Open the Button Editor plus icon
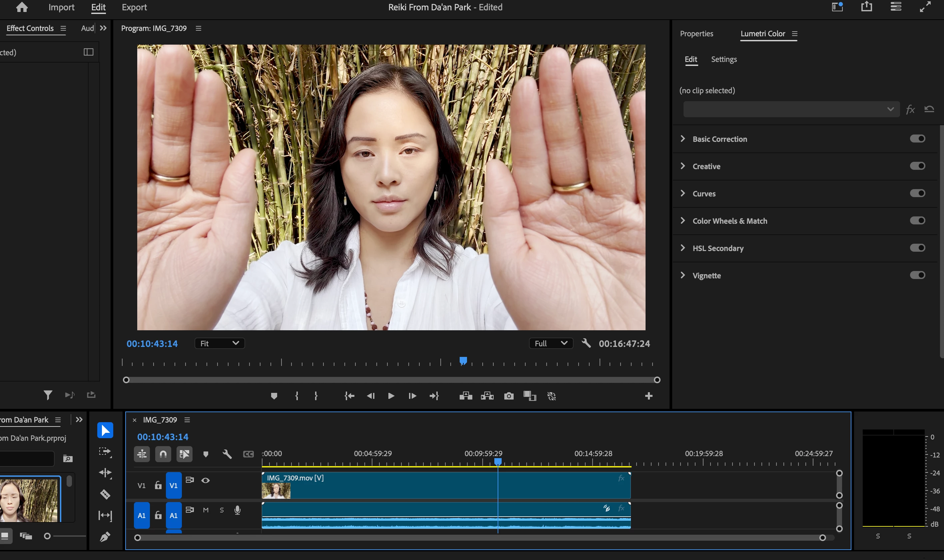This screenshot has height=560, width=944. tap(649, 396)
